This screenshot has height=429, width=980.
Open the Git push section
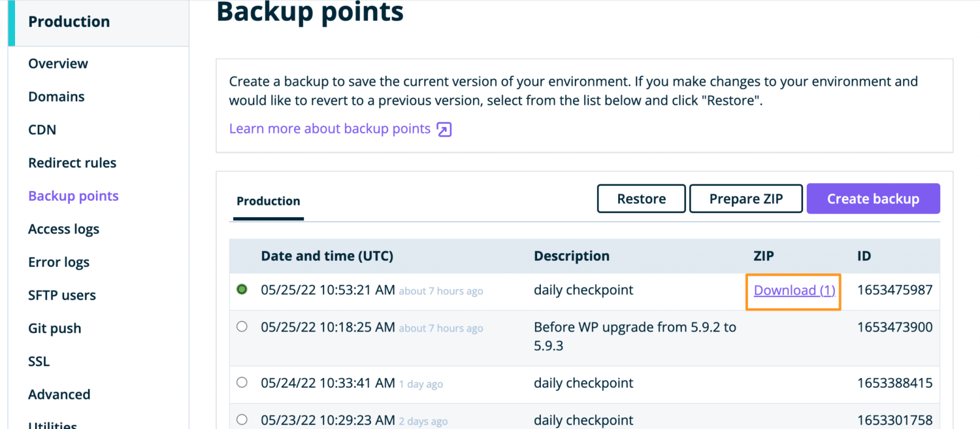pos(54,328)
